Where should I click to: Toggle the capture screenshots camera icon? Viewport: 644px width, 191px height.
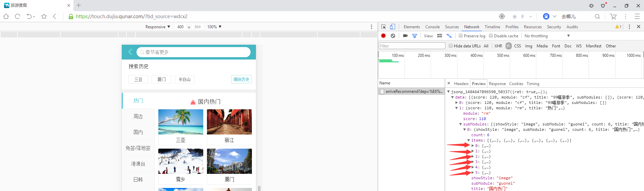405,36
